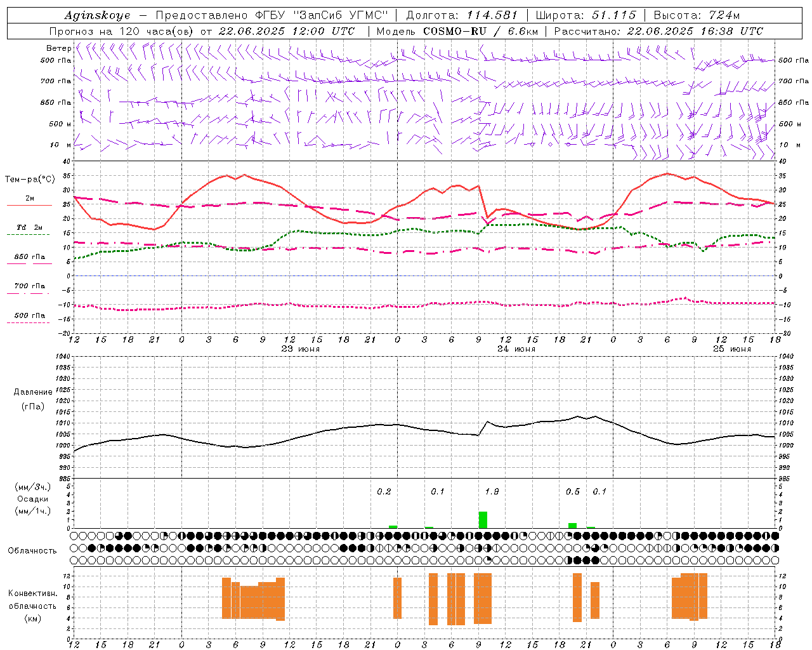Click the Ветер wind panel label
The height and width of the screenshot is (650, 812).
(58, 48)
